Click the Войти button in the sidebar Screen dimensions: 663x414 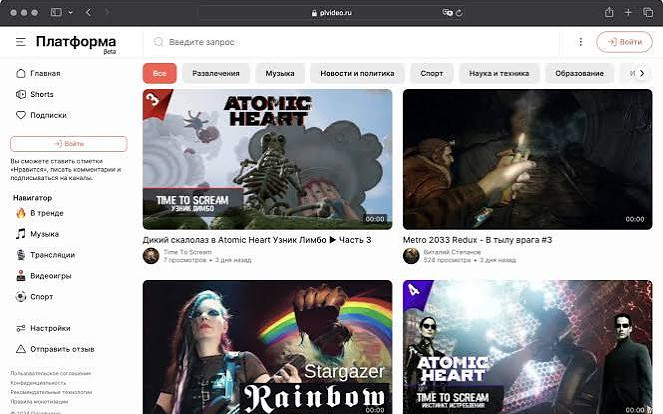click(69, 144)
